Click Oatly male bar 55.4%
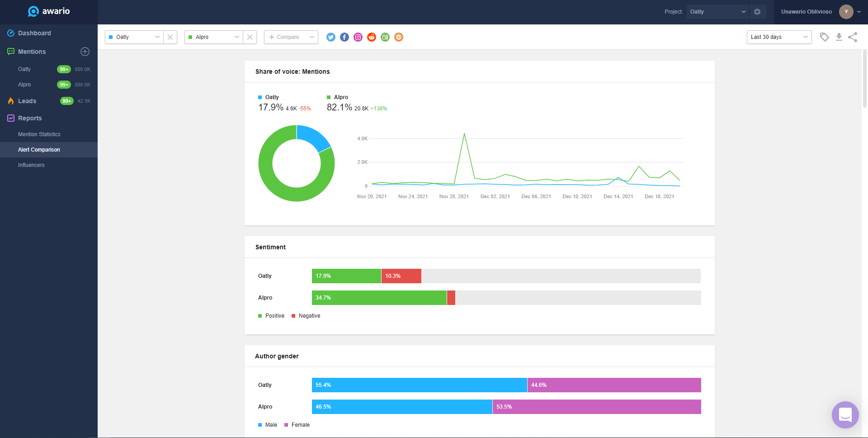Viewport: 868px width, 438px height. [420, 385]
